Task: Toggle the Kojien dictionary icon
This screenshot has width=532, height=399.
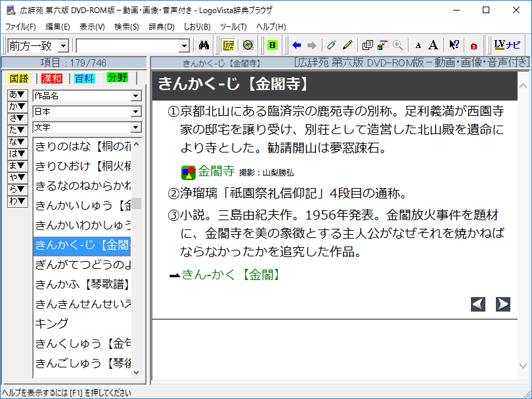Action: click(x=229, y=45)
